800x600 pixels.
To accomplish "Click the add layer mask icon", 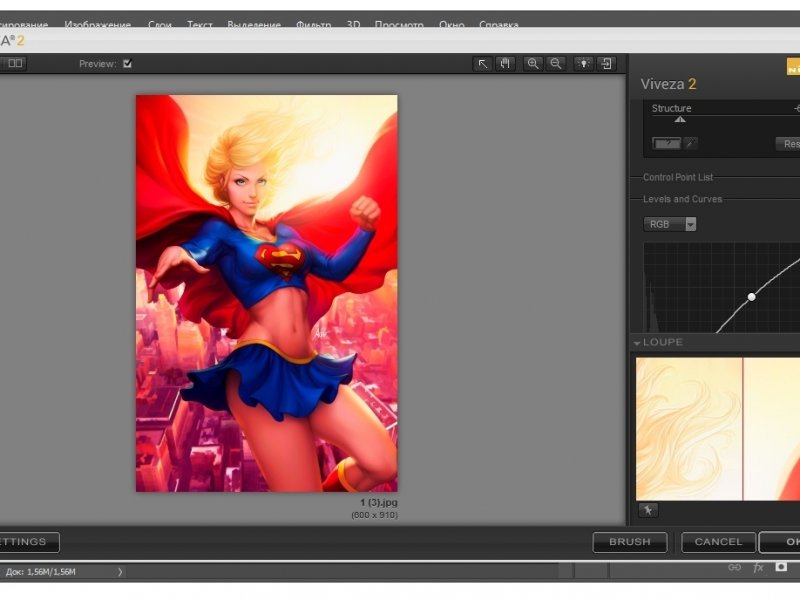I will 781,567.
